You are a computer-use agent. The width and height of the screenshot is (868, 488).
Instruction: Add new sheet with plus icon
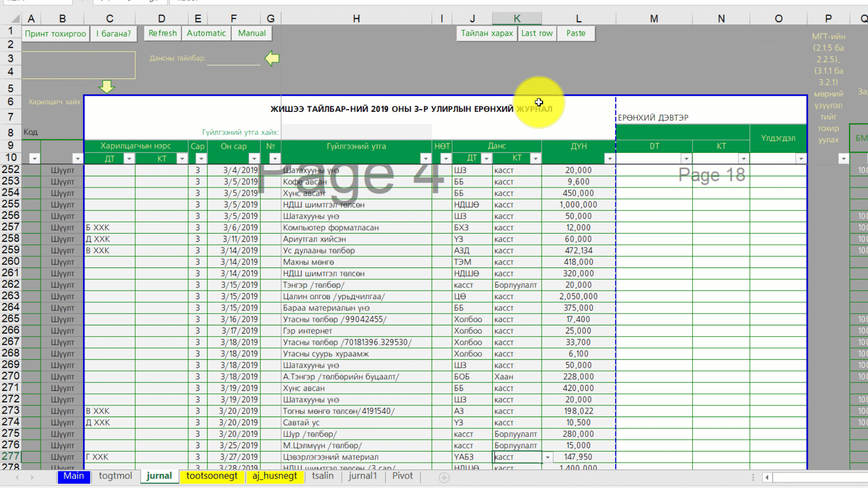coord(444,478)
